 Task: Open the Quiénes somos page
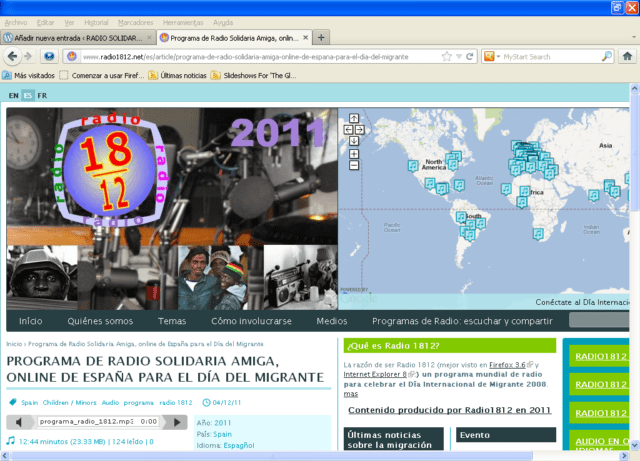point(100,321)
